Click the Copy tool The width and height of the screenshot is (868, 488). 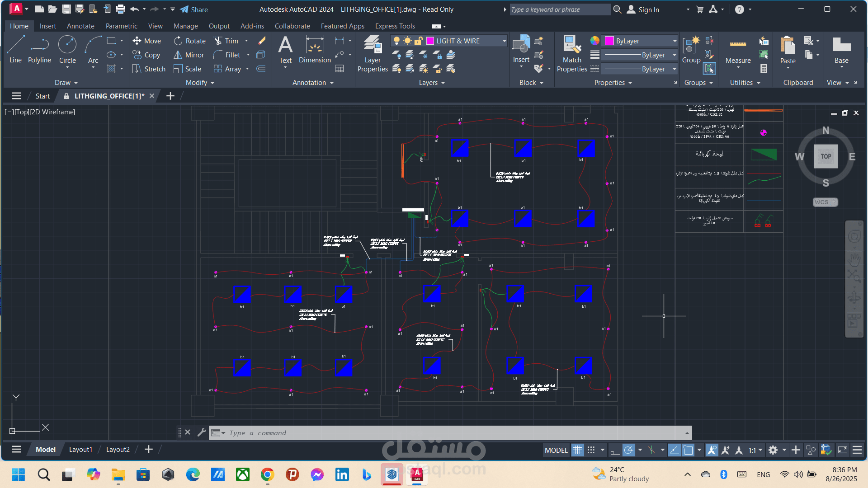click(x=146, y=55)
